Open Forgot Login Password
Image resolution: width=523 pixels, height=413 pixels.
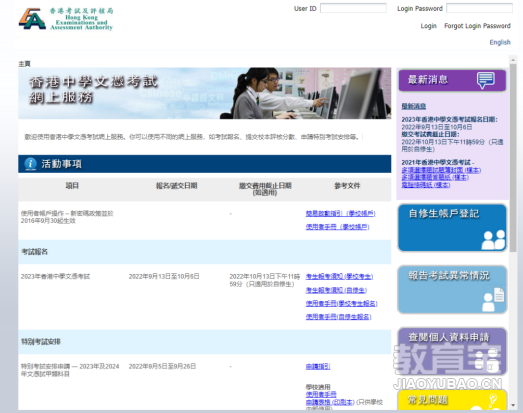point(477,26)
